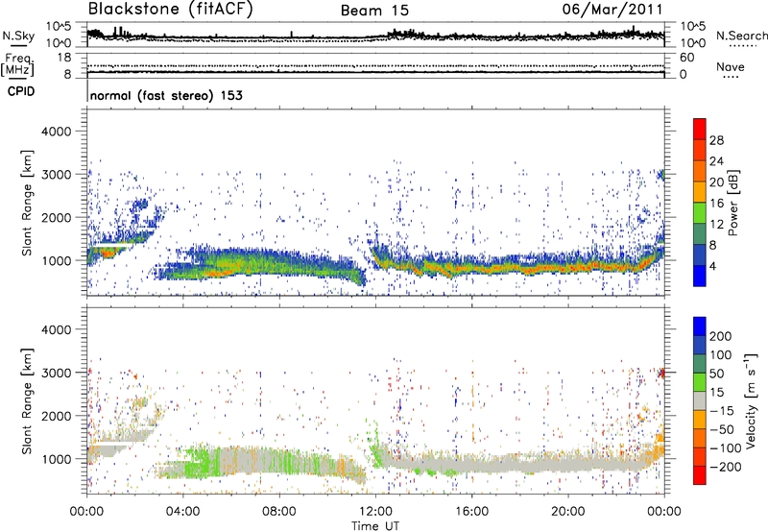
Task: Click the 2000 km tick in Power panel
Action: [56, 217]
